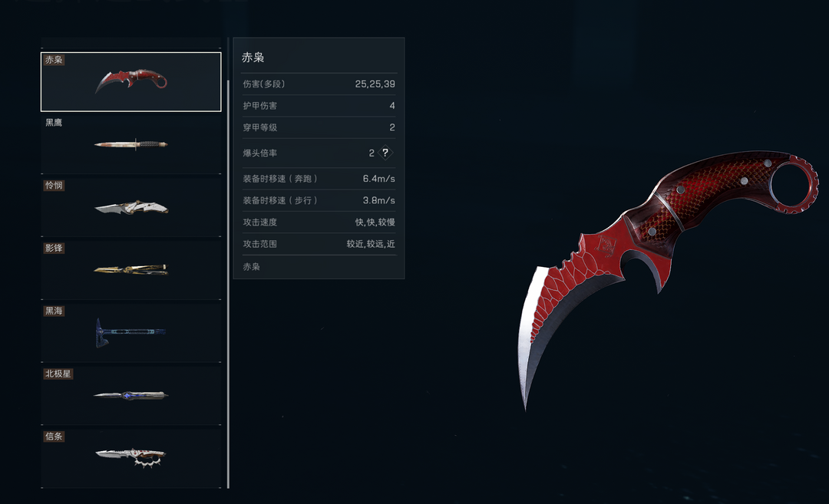This screenshot has height=504, width=829.
Task: Open the headshot multiplier help question mark
Action: [x=385, y=153]
